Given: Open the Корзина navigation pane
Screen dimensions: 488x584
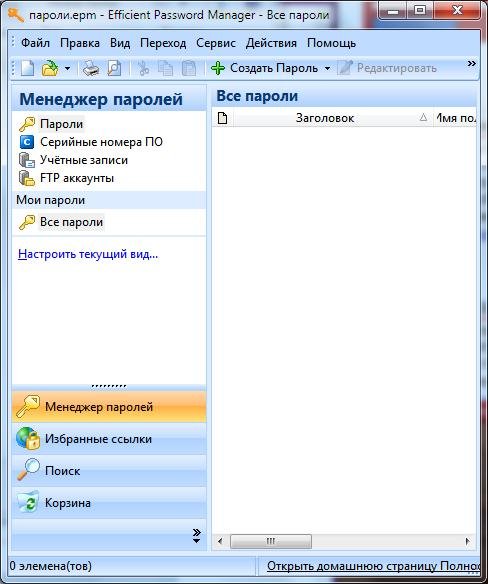Looking at the screenshot, I should coord(109,503).
